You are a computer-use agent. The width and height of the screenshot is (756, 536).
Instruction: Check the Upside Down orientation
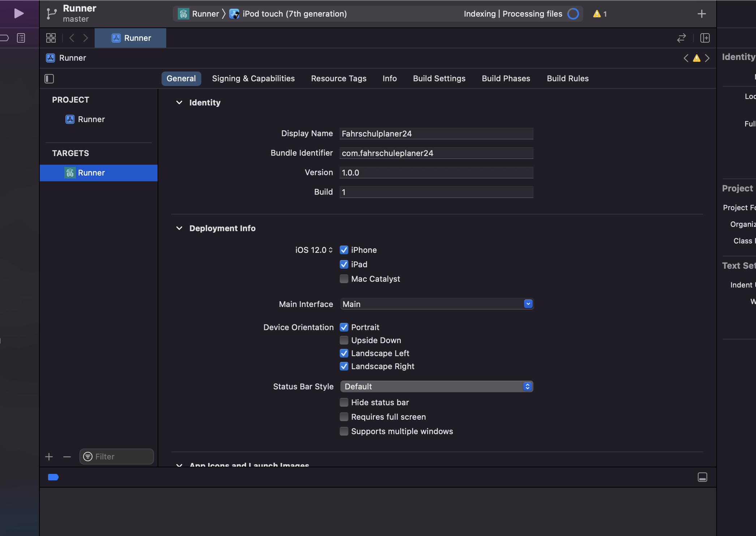point(344,340)
